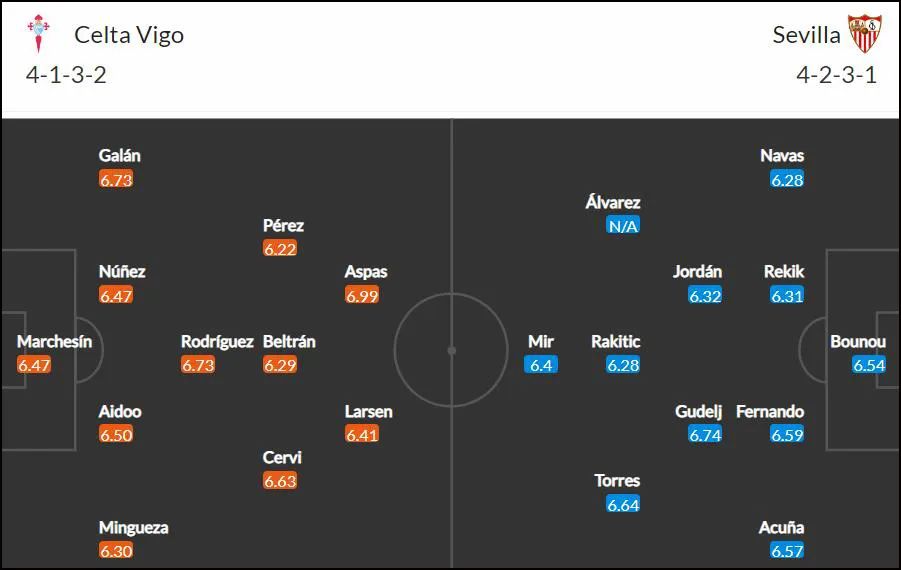Click Aspas rating badge 6.99
This screenshot has width=901, height=570.
pyautogui.click(x=361, y=296)
